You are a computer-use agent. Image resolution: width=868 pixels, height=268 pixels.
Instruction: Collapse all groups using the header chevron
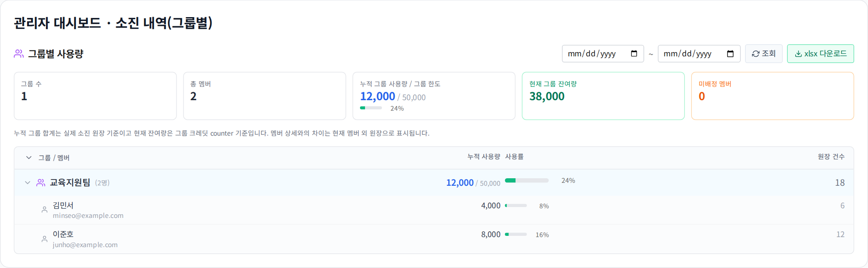tap(28, 157)
